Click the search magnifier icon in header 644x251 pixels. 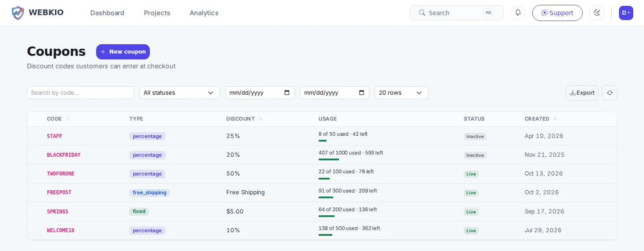pos(422,13)
